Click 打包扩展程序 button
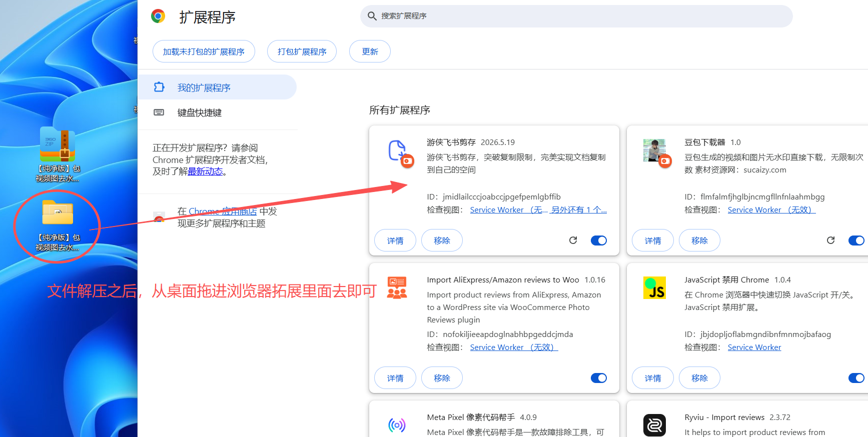Image resolution: width=868 pixels, height=437 pixels. click(x=302, y=51)
